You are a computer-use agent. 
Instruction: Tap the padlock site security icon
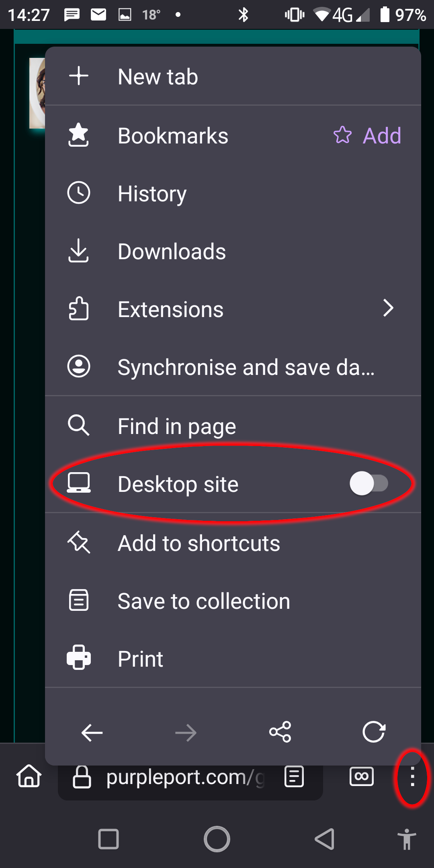pyautogui.click(x=82, y=777)
